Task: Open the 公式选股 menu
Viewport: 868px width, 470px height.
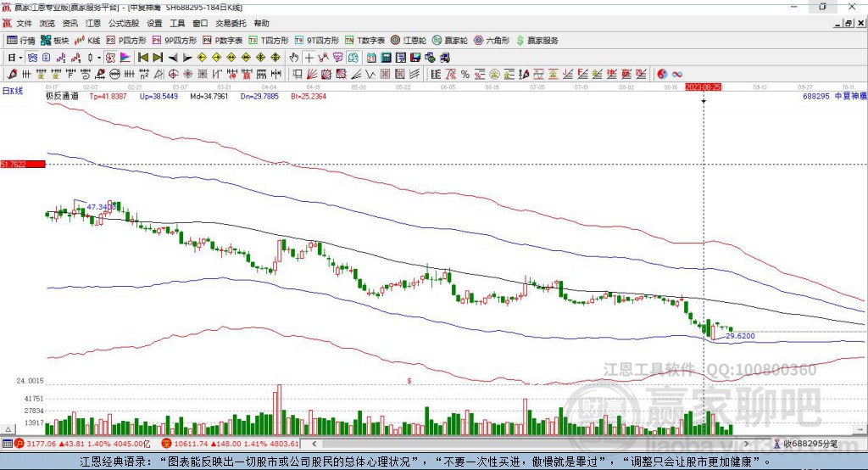Action: [x=124, y=23]
